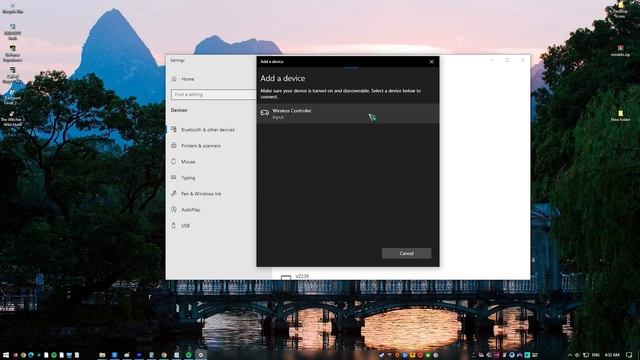Viewport: 640px width, 360px height.
Task: Click the AutoPlay icon in sidebar
Action: pyautogui.click(x=174, y=209)
